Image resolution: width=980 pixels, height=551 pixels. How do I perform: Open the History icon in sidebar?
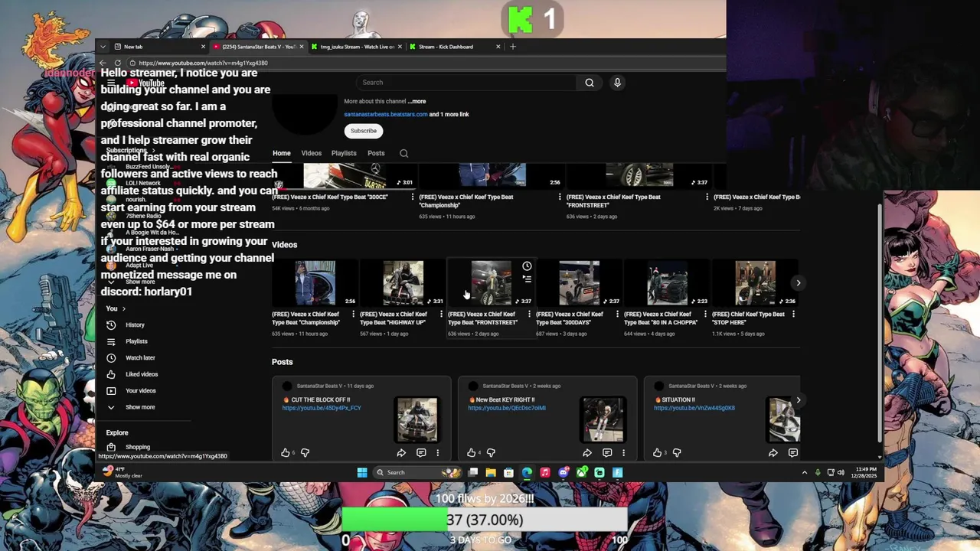111,324
